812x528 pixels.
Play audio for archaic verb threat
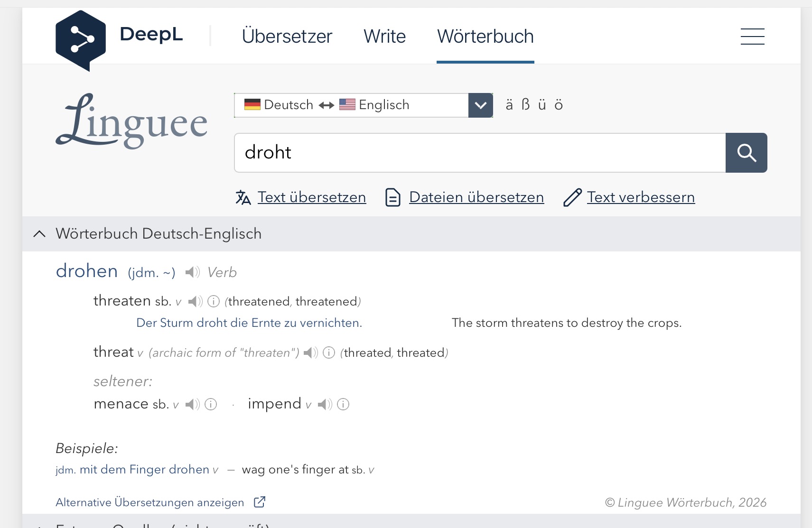click(310, 352)
